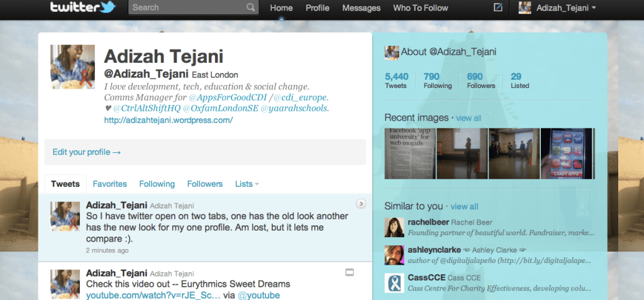Open the Candy Apps phone image
Viewport: 644px width, 300px height.
click(x=567, y=153)
